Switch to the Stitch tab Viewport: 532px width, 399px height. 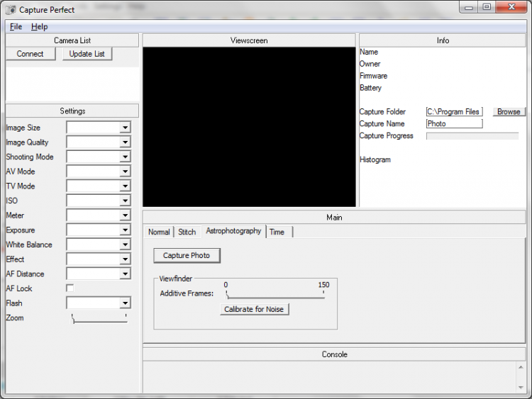tap(187, 232)
